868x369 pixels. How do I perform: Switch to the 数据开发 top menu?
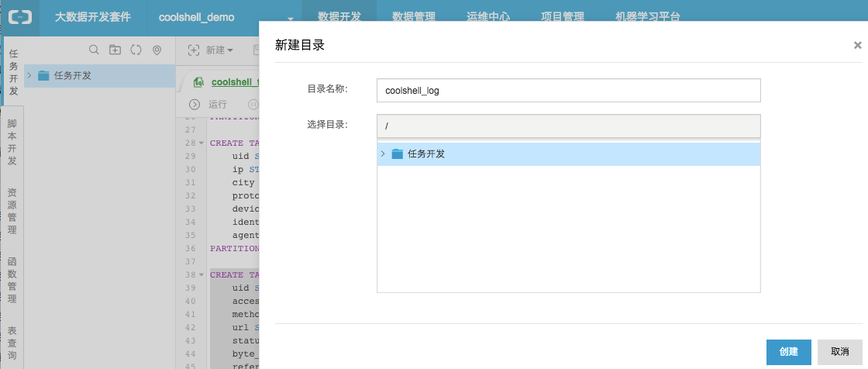339,16
